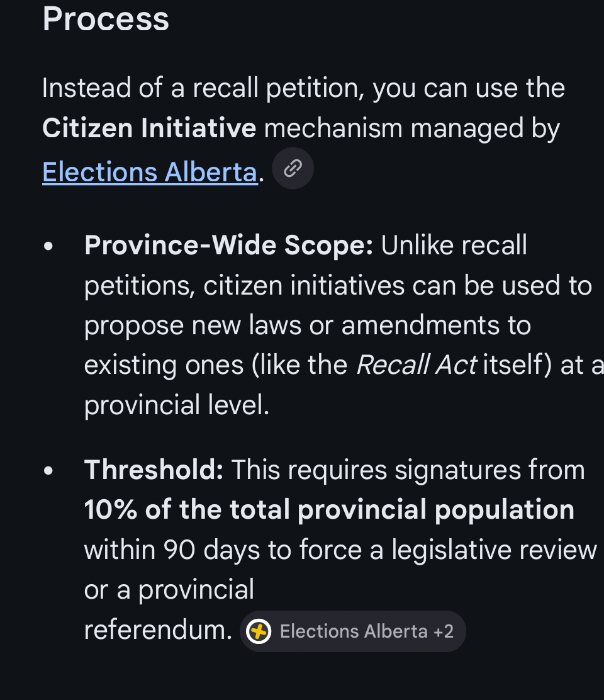Click the italic Recall Act text

pyautogui.click(x=416, y=365)
